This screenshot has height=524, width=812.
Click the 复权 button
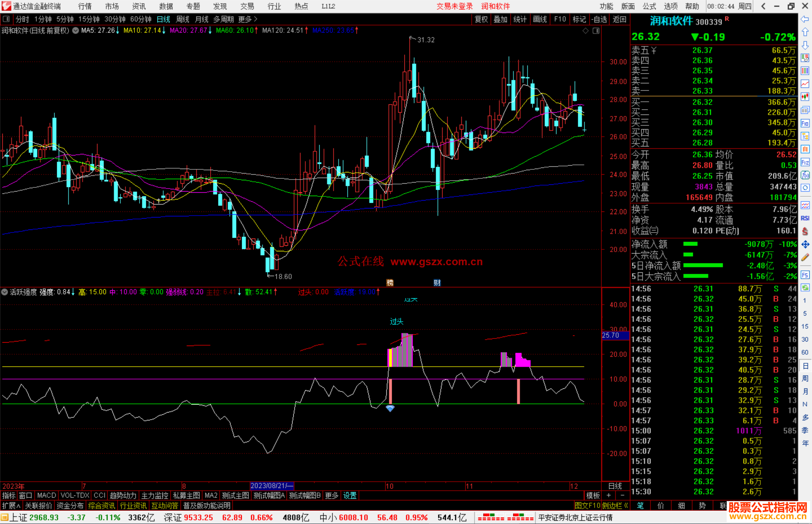(x=481, y=19)
